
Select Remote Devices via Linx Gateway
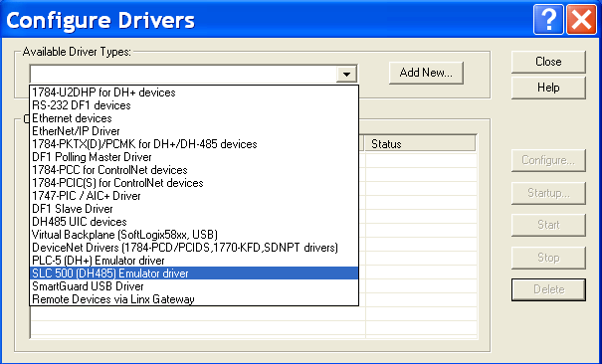point(194,299)
